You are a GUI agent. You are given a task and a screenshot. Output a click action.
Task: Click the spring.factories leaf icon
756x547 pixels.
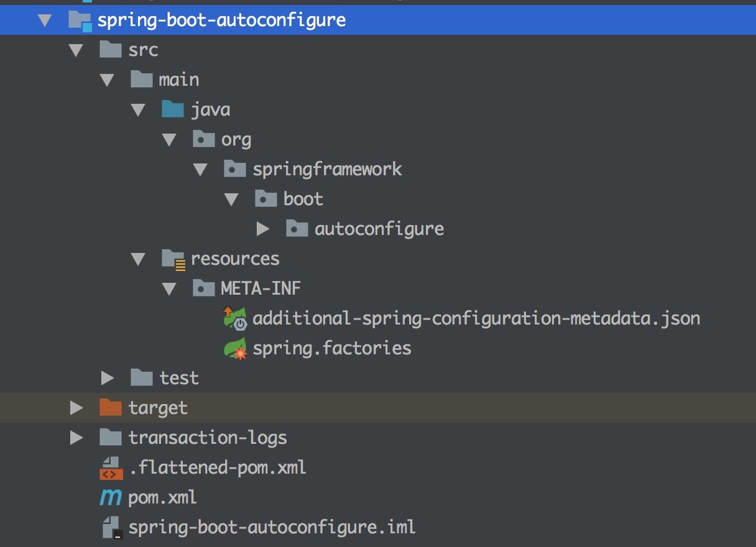236,349
